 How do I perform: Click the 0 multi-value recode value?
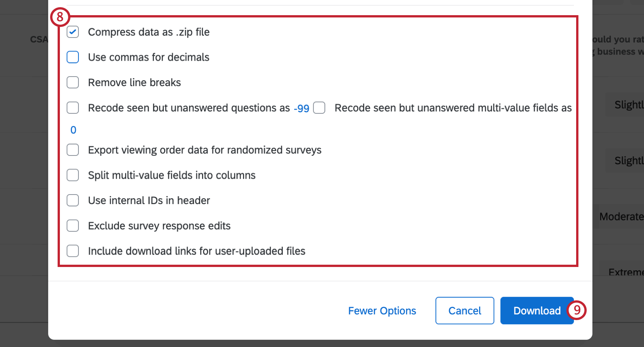tap(73, 130)
